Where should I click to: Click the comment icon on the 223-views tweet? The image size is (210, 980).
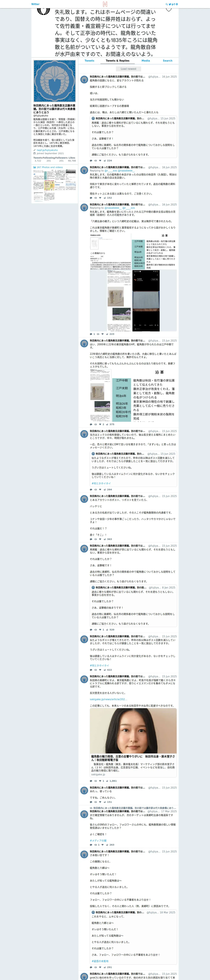coord(91,334)
